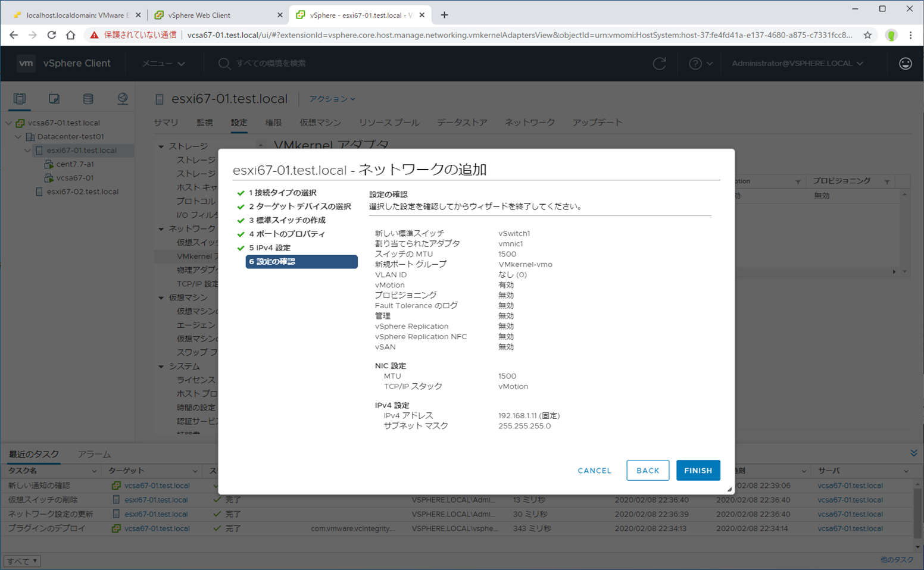Screen dimensions: 924x570
Task: Collapse the esxi67-01.test.local tree node
Action: [27, 151]
